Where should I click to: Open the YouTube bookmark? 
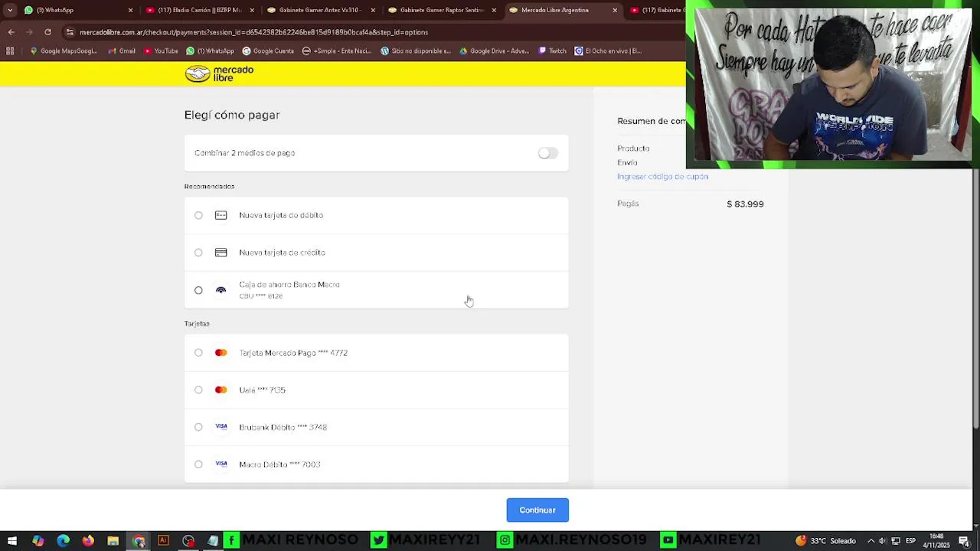coord(161,51)
